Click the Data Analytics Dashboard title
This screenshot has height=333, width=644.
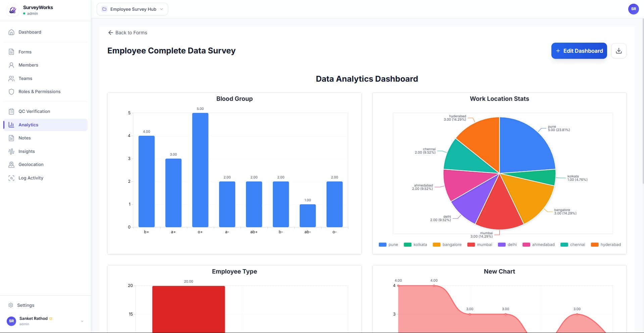[367, 79]
